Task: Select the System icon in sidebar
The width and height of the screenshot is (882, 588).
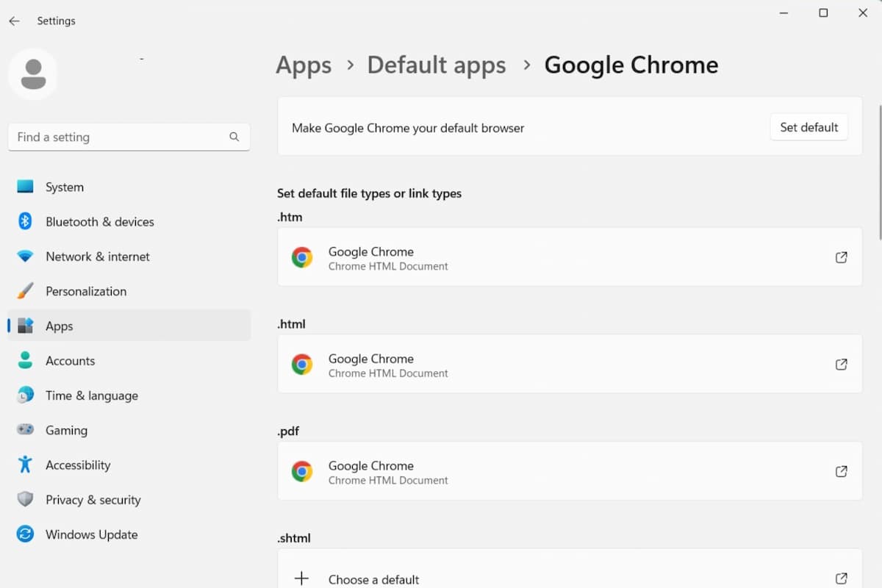Action: coord(25,187)
